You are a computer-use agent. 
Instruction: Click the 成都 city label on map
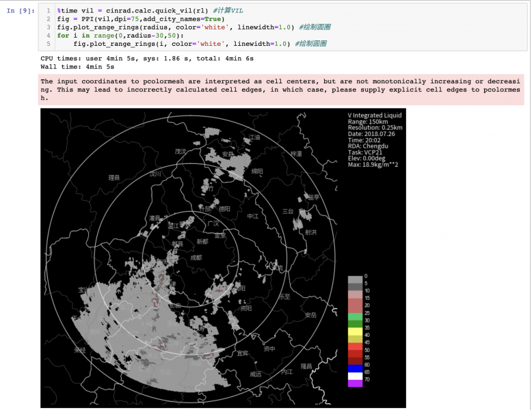(x=196, y=258)
